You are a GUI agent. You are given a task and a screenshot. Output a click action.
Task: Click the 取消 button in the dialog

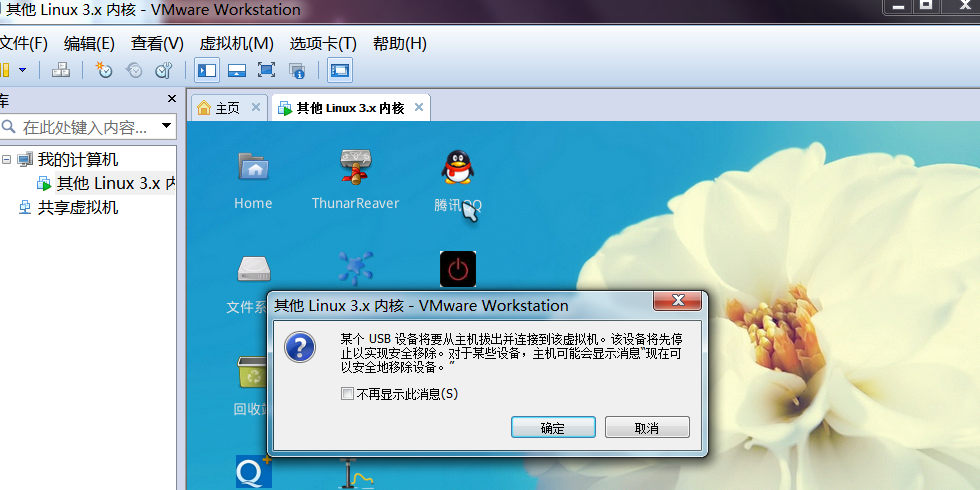[647, 428]
